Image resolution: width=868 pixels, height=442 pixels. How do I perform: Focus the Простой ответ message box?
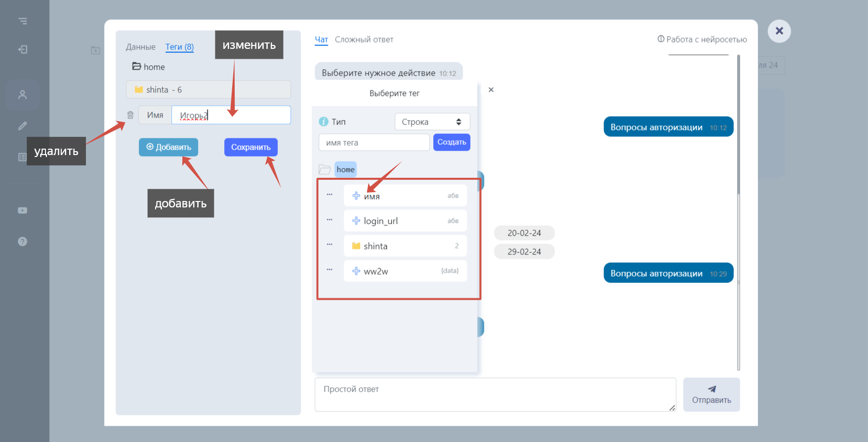495,395
